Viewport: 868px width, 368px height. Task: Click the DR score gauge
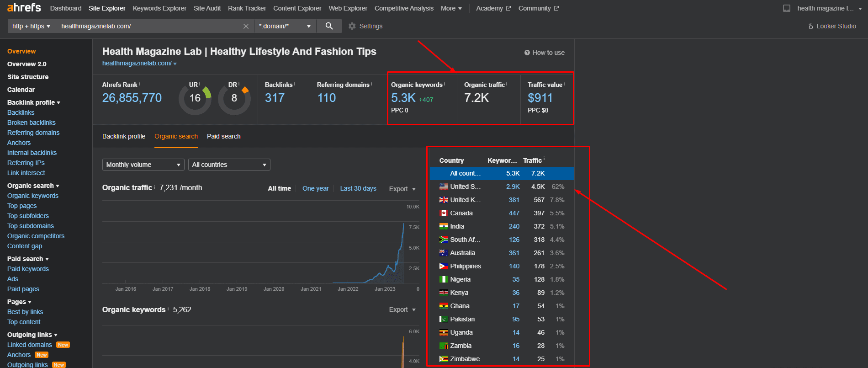(234, 98)
